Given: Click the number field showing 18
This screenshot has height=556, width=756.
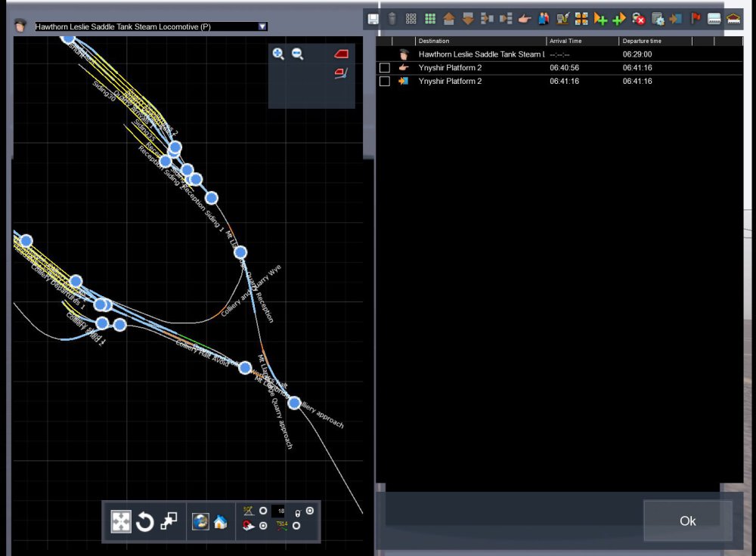Looking at the screenshot, I should 280,511.
